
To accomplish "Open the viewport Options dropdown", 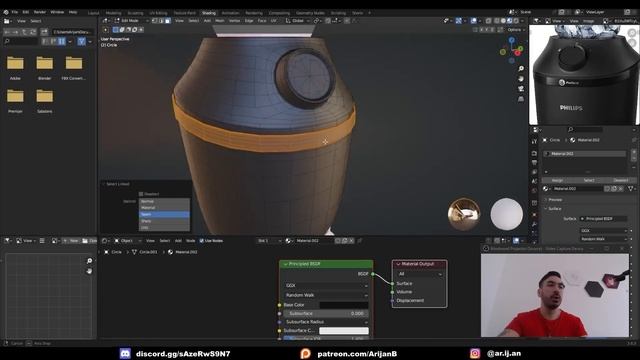I will pos(516,30).
